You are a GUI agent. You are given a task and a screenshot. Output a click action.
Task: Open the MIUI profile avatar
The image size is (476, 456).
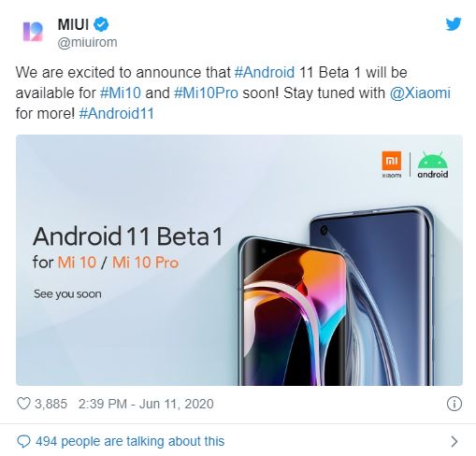coord(33,32)
